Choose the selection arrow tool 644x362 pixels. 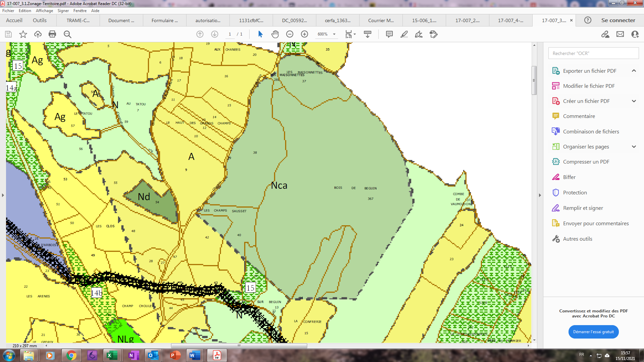[x=260, y=34]
